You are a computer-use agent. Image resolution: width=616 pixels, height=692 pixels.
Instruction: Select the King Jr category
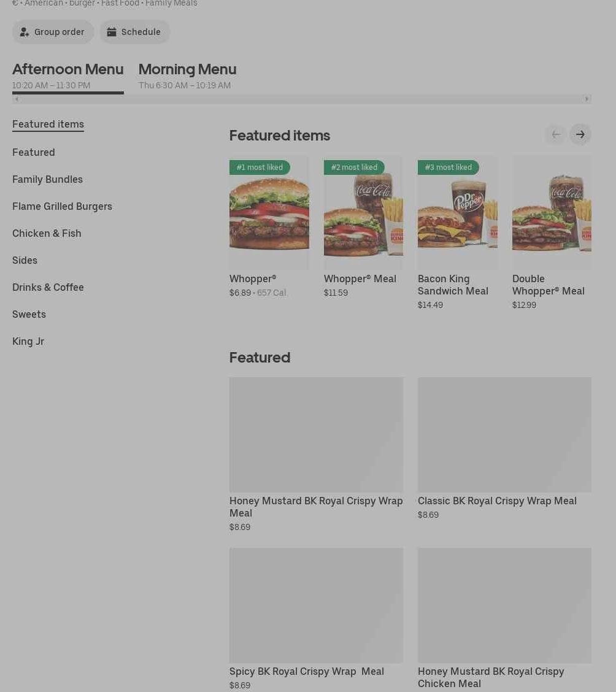click(28, 341)
